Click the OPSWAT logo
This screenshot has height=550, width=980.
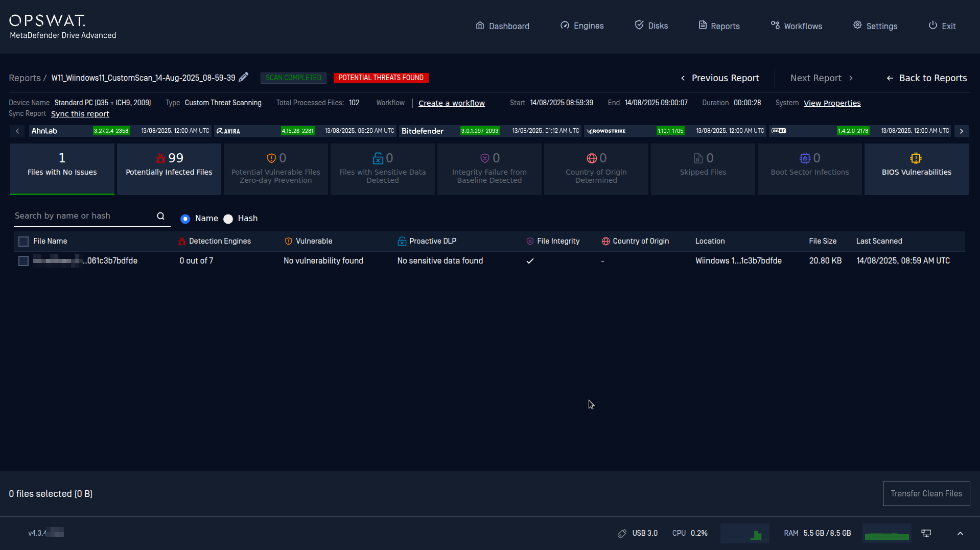(x=47, y=20)
